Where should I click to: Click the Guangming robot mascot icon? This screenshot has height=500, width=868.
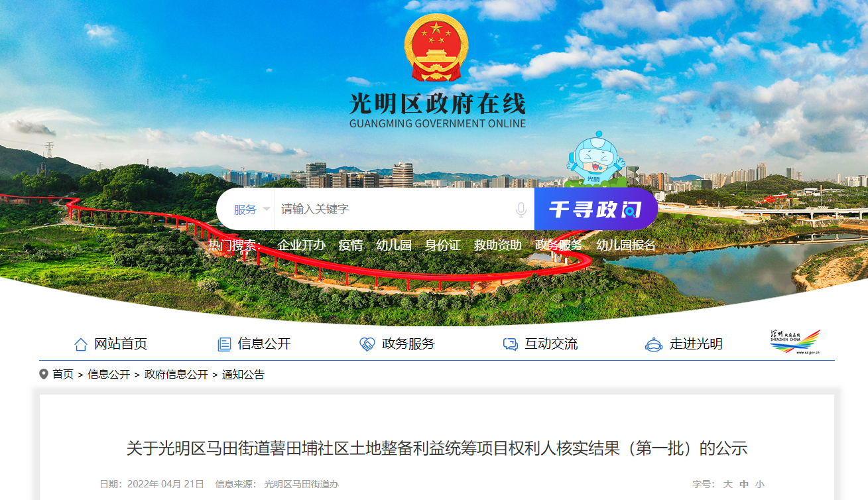(x=594, y=159)
